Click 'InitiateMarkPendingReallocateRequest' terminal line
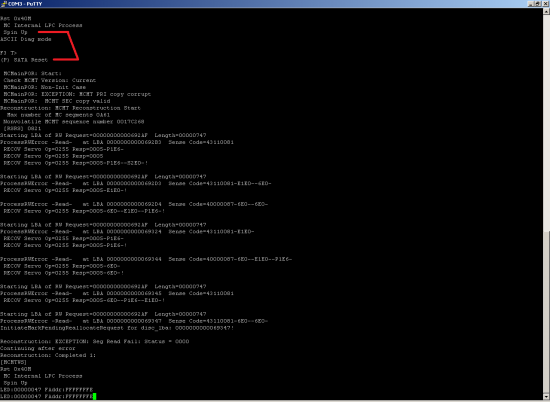 point(117,328)
